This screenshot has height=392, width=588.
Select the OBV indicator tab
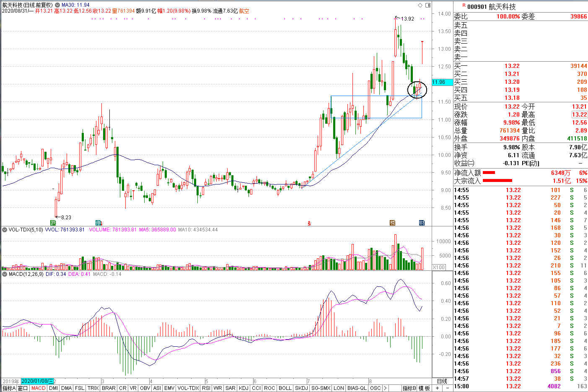[145, 388]
